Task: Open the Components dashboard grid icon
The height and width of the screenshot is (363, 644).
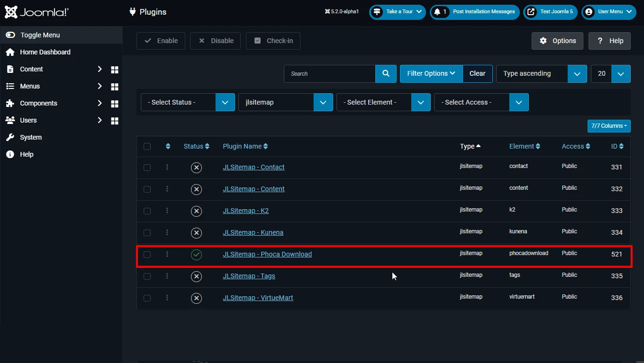Action: pyautogui.click(x=114, y=104)
